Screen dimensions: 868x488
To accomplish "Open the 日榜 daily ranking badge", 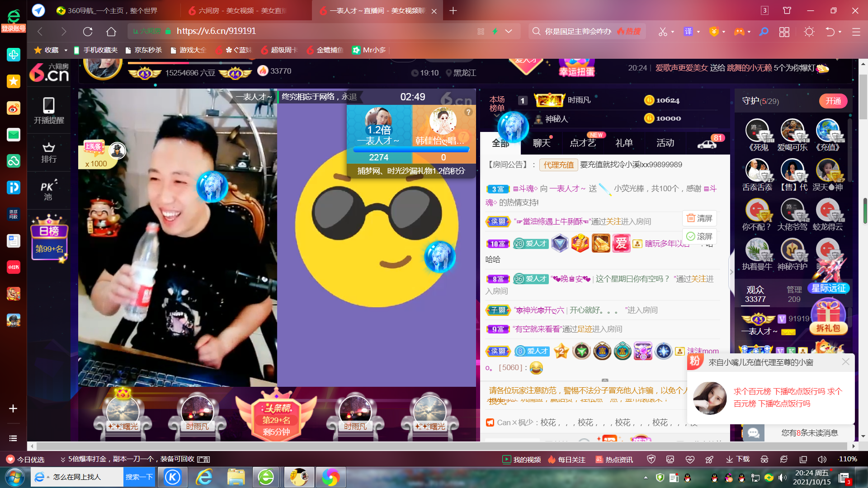I will click(49, 239).
